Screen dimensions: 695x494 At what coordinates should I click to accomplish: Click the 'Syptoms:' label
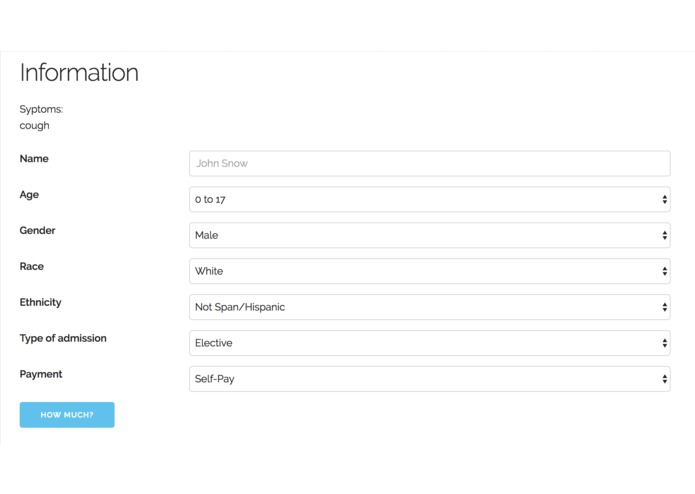coord(41,109)
